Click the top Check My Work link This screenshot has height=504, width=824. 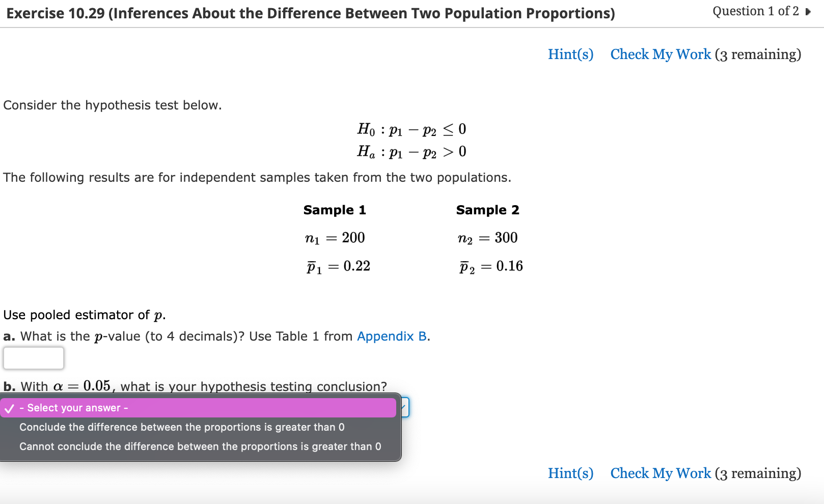coord(661,54)
